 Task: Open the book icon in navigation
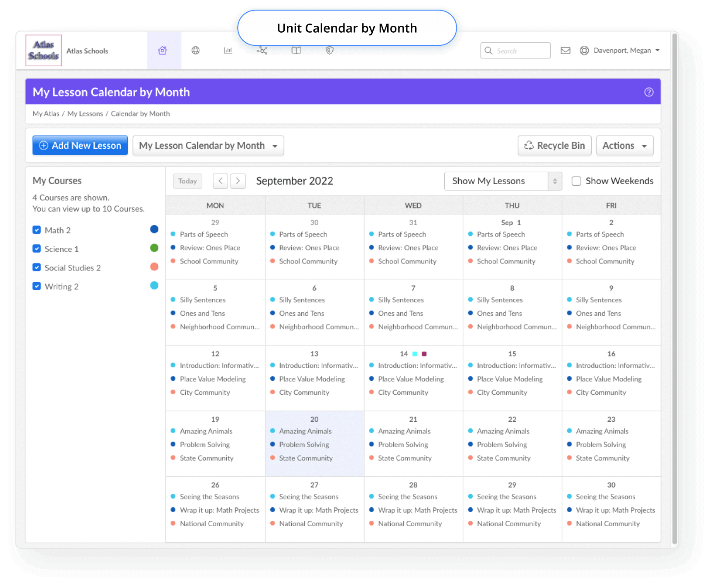click(x=296, y=51)
